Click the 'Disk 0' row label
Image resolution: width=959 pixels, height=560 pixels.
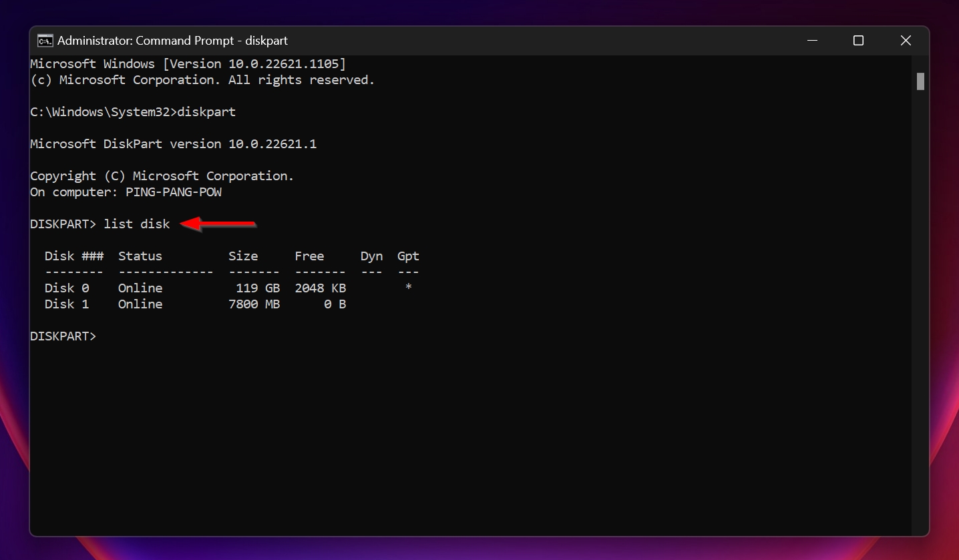click(x=67, y=288)
